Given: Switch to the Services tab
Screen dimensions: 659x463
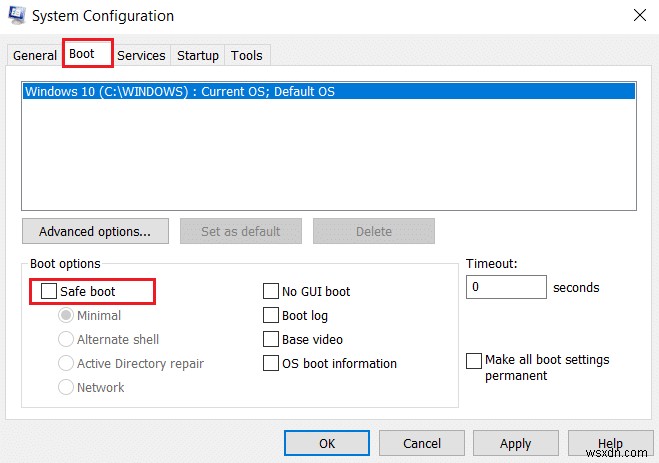Looking at the screenshot, I should (141, 56).
